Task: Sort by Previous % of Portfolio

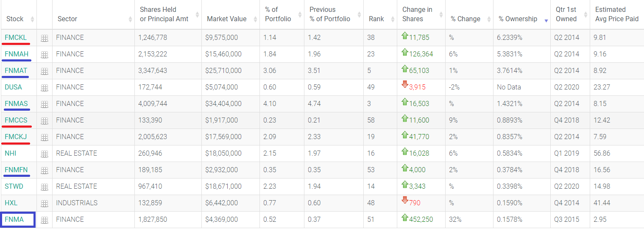Action: pyautogui.click(x=334, y=14)
